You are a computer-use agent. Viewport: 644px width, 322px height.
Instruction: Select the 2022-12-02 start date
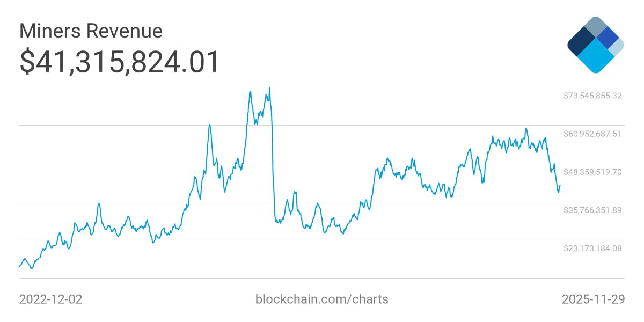(x=51, y=299)
